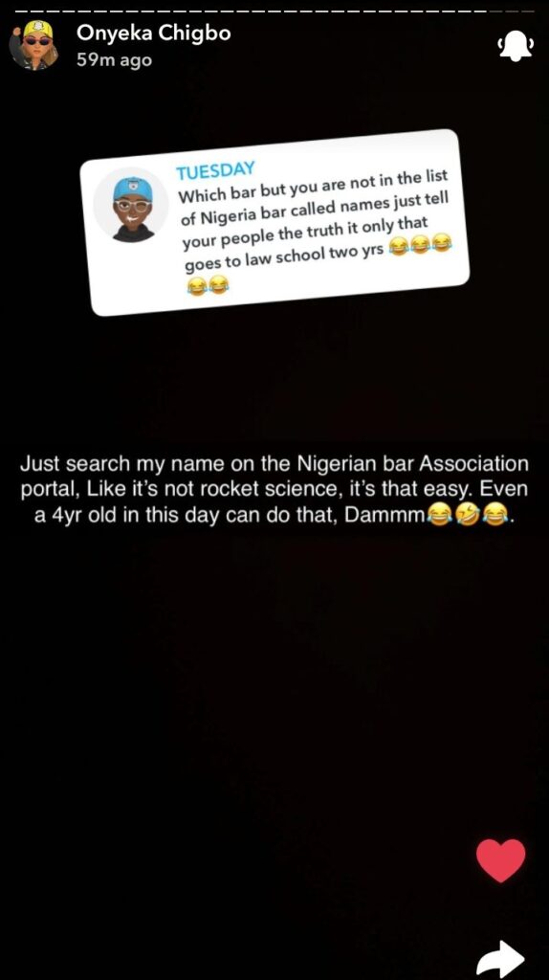The height and width of the screenshot is (980, 549).
Task: Tap the rolling laughing emoji in caption
Action: tap(467, 516)
